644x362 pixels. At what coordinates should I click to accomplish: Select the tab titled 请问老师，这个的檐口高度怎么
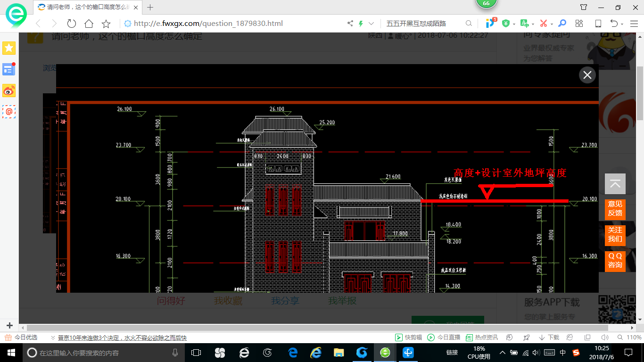(x=87, y=7)
